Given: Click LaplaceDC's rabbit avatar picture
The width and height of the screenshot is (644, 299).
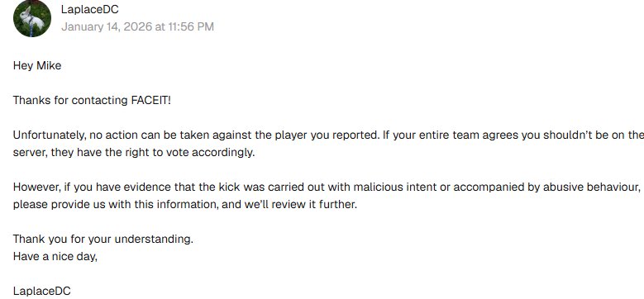Looking at the screenshot, I should 32,18.
